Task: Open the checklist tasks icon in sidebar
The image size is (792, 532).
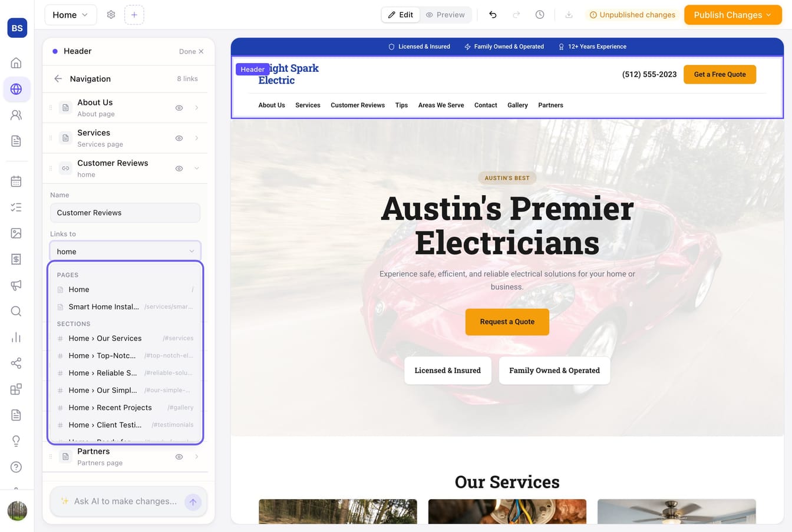Action: tap(16, 207)
